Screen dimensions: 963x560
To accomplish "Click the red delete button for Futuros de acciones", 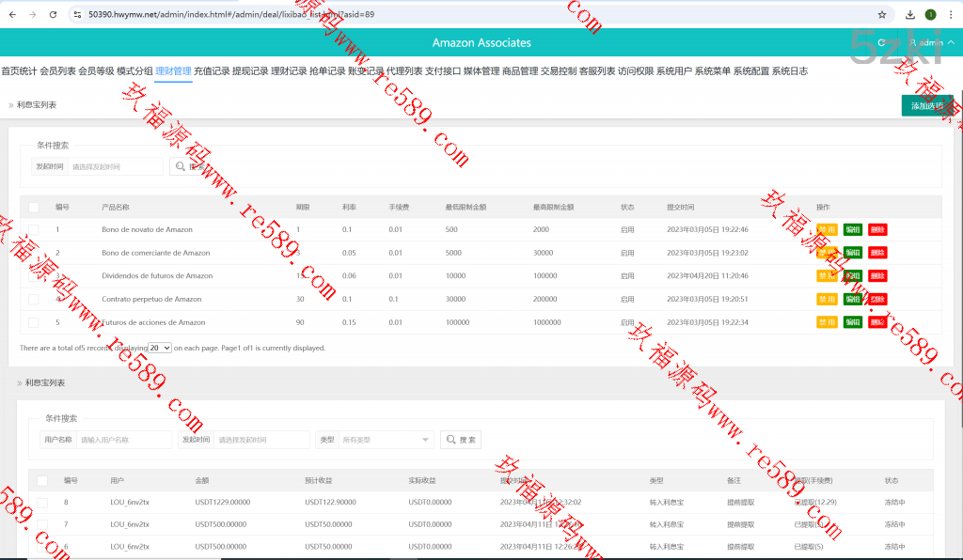I will pos(877,322).
